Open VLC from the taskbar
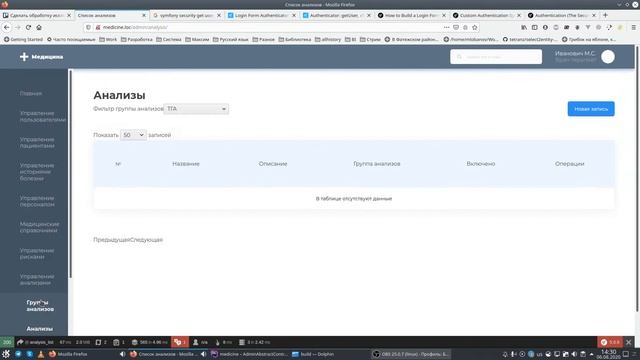 pyautogui.click(x=41, y=354)
